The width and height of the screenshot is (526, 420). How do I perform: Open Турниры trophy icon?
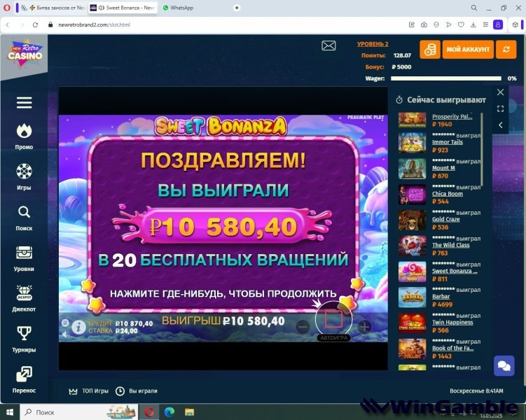[x=24, y=333]
